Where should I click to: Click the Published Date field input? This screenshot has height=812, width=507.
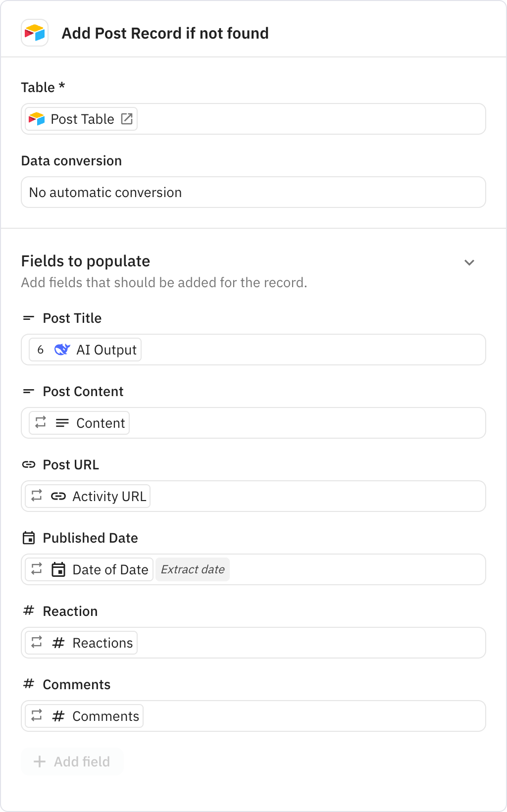(x=356, y=569)
